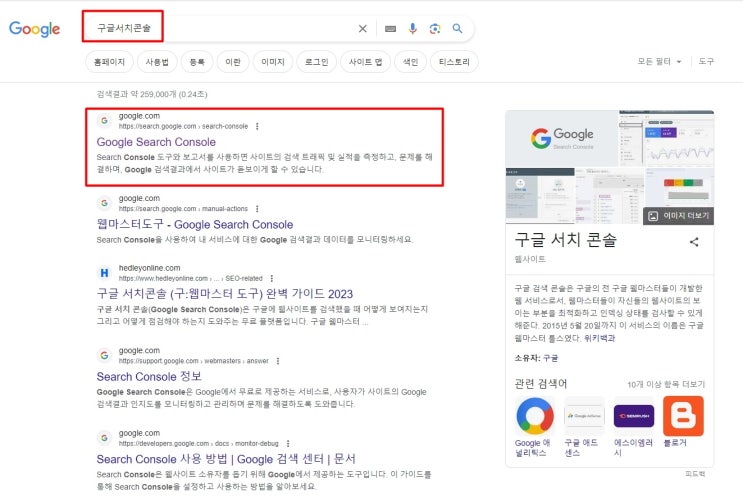Select the 로그인 filter chip

[x=317, y=62]
